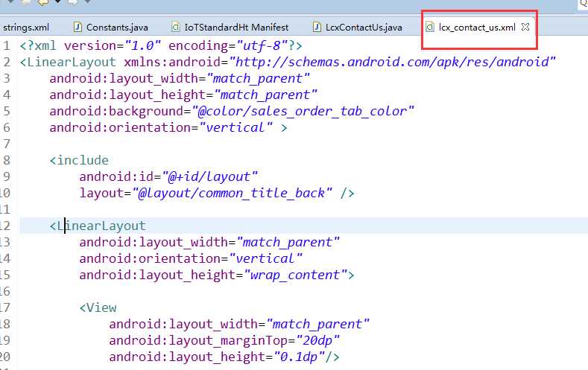Click the Java file icon on LcxContactUs.java tab

tap(317, 27)
